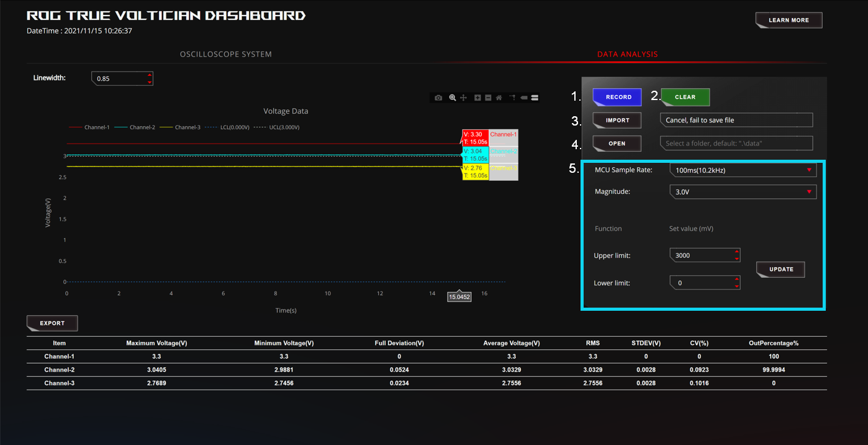The width and height of the screenshot is (868, 445).
Task: Click the DateTime text under the title
Action: 80,30
